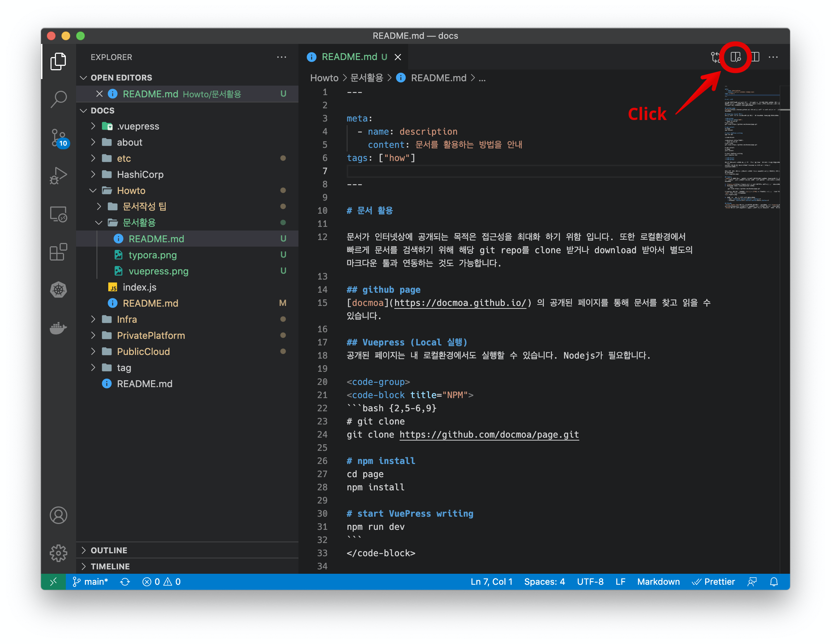Open preview to the side button
Viewport: 831px width, 644px height.
point(735,57)
